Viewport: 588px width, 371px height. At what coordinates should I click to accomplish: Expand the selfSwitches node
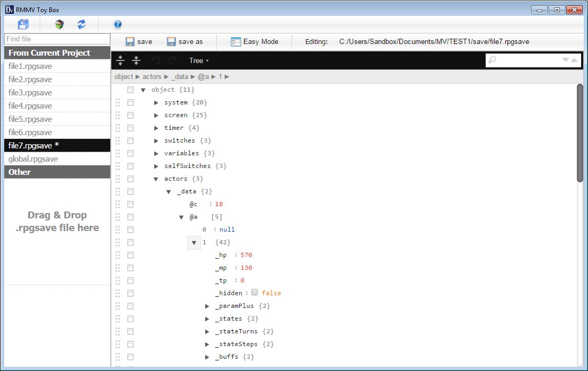[x=156, y=166]
